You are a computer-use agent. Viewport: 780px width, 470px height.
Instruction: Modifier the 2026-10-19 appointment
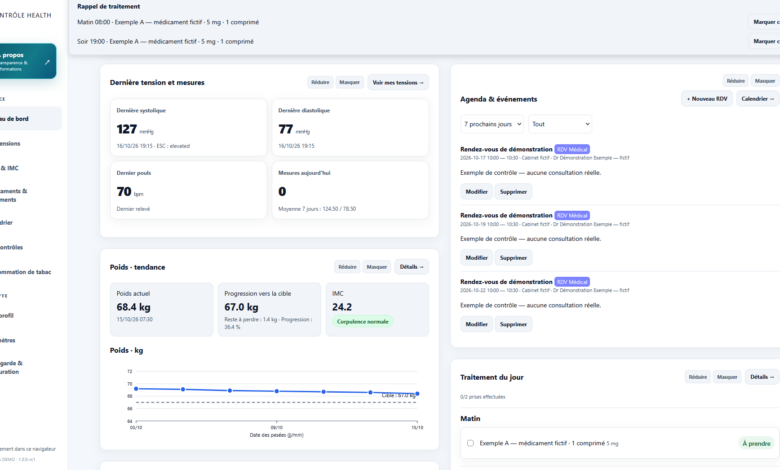click(477, 258)
